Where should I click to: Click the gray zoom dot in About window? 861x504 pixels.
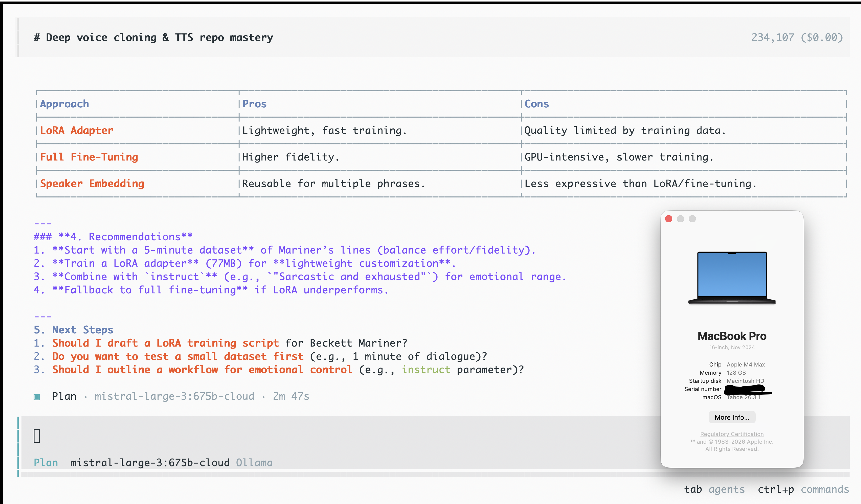coord(692,219)
